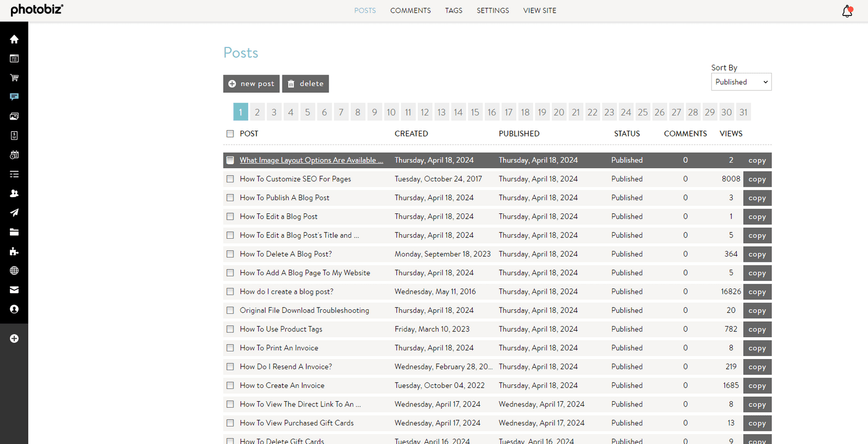Click the home icon in the sidebar

14,39
